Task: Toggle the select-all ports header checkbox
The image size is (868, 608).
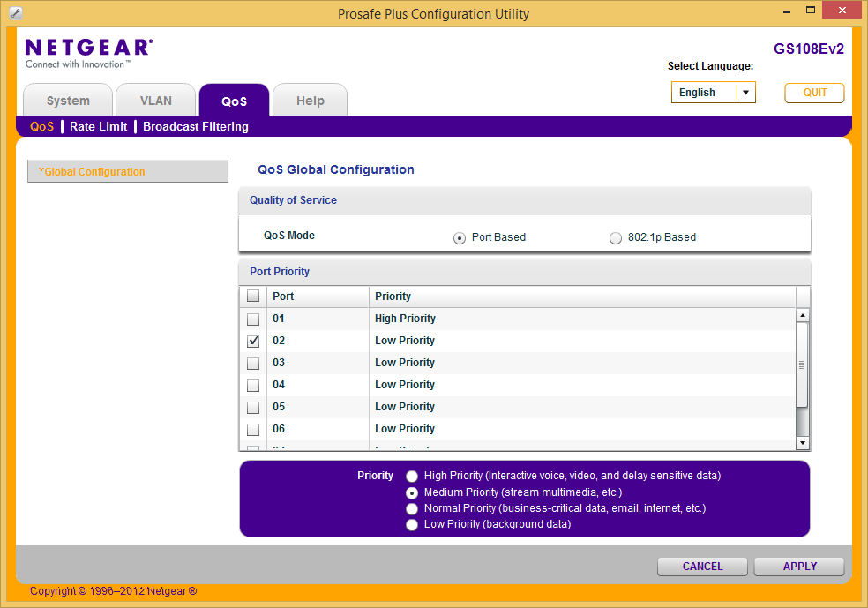Action: pos(253,296)
